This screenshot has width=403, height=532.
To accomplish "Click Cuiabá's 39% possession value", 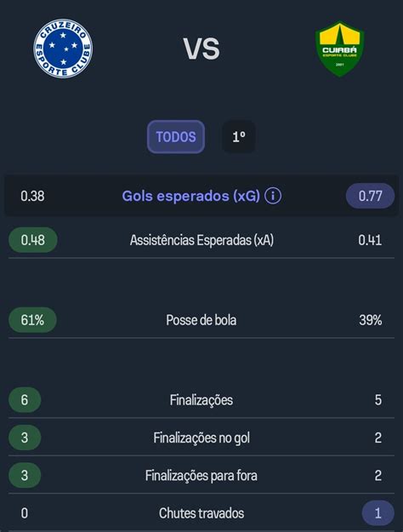I will coord(371,320).
